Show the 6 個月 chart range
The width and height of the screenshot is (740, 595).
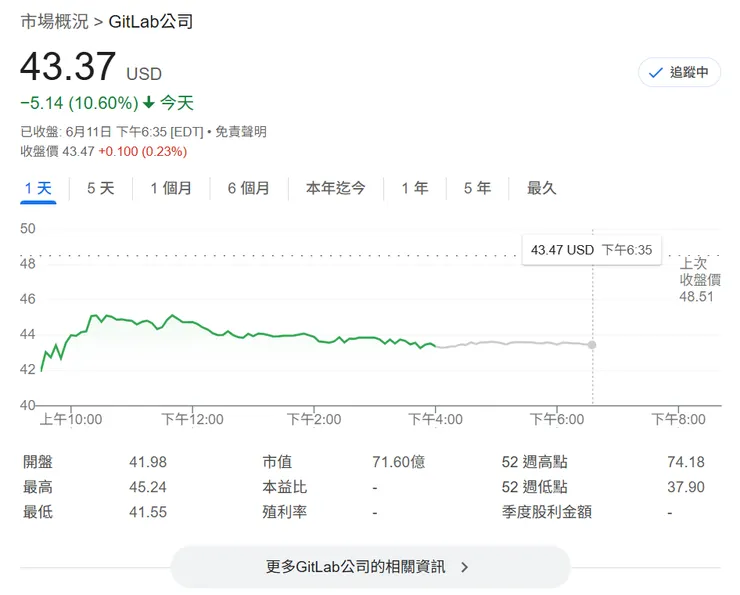[x=249, y=188]
